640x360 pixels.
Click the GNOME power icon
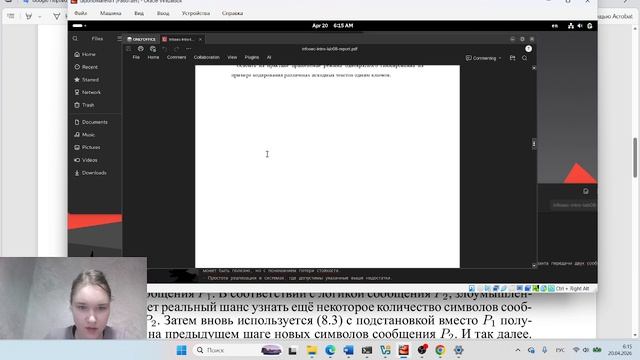pyautogui.click(x=589, y=26)
